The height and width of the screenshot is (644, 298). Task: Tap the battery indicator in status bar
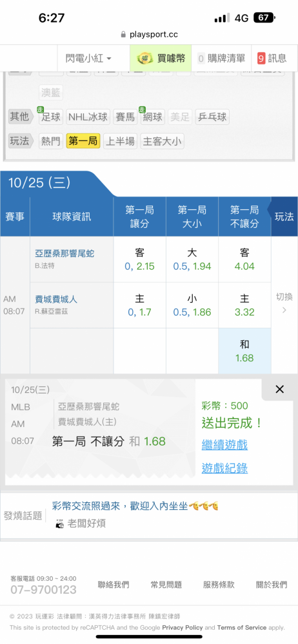(264, 18)
